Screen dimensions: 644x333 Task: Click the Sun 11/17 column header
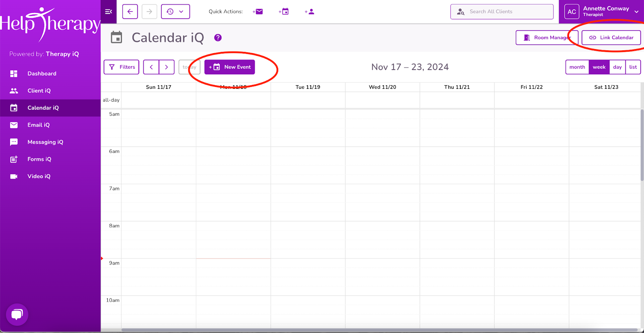click(159, 87)
